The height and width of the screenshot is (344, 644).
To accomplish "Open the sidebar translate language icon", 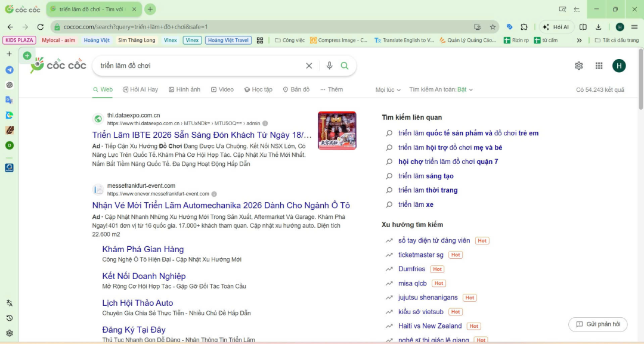I will (10, 303).
